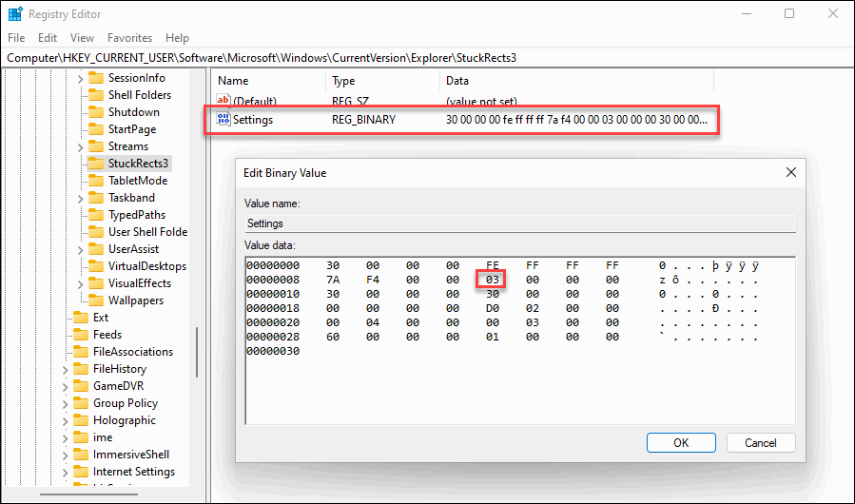
Task: Click the StartPage folder icon
Action: (x=96, y=129)
